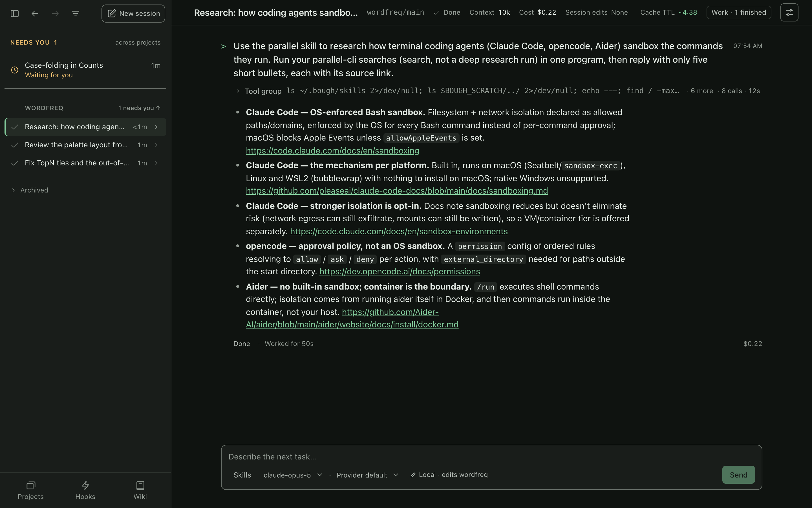Send the task
Viewport: 812px width, 508px height.
(x=738, y=475)
